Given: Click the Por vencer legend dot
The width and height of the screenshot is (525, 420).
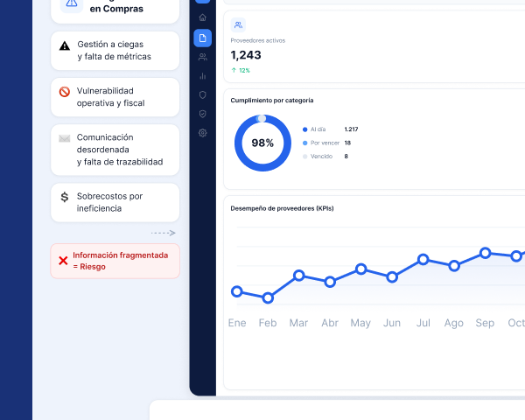Looking at the screenshot, I should point(304,143).
